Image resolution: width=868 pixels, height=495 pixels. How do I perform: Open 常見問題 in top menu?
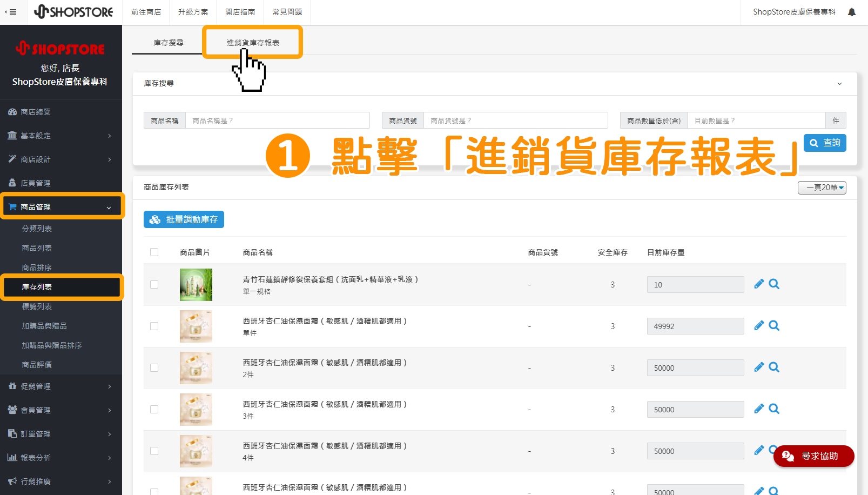pos(287,12)
